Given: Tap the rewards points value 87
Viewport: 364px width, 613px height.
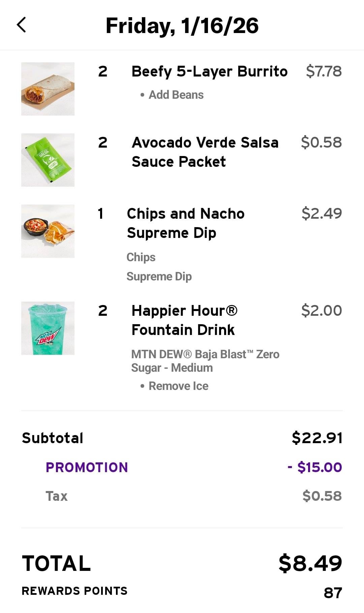Looking at the screenshot, I should tap(333, 593).
